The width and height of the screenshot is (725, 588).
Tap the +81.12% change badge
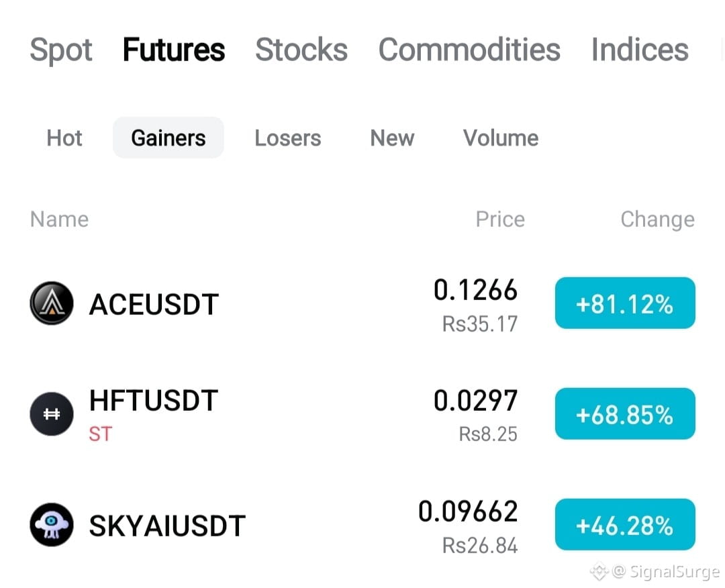[625, 303]
